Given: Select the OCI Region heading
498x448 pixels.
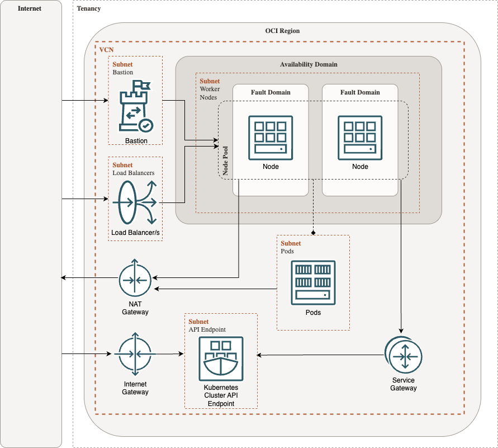Looking at the screenshot, I should coord(282,31).
